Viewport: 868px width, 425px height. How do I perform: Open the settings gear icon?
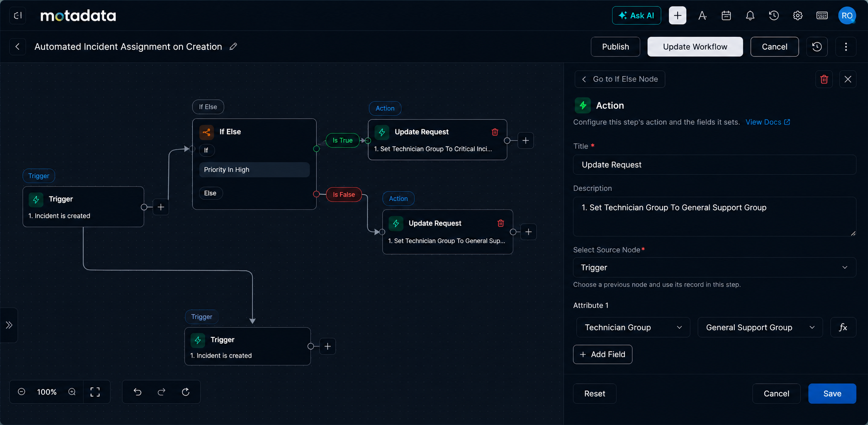798,15
